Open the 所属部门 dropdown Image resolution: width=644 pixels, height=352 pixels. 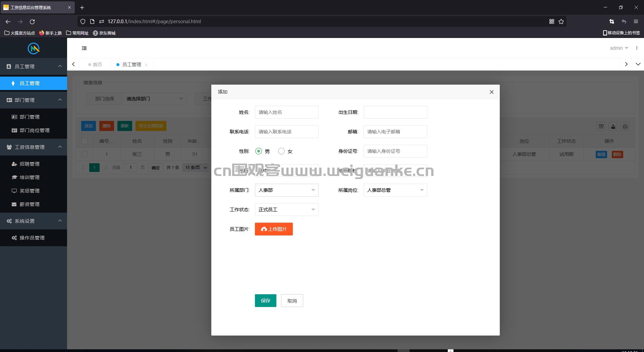tap(287, 190)
